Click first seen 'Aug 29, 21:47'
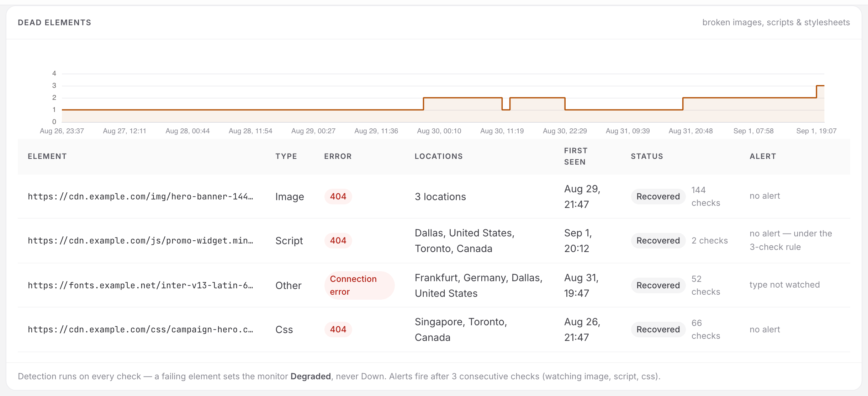Image resolution: width=868 pixels, height=396 pixels. tap(582, 197)
